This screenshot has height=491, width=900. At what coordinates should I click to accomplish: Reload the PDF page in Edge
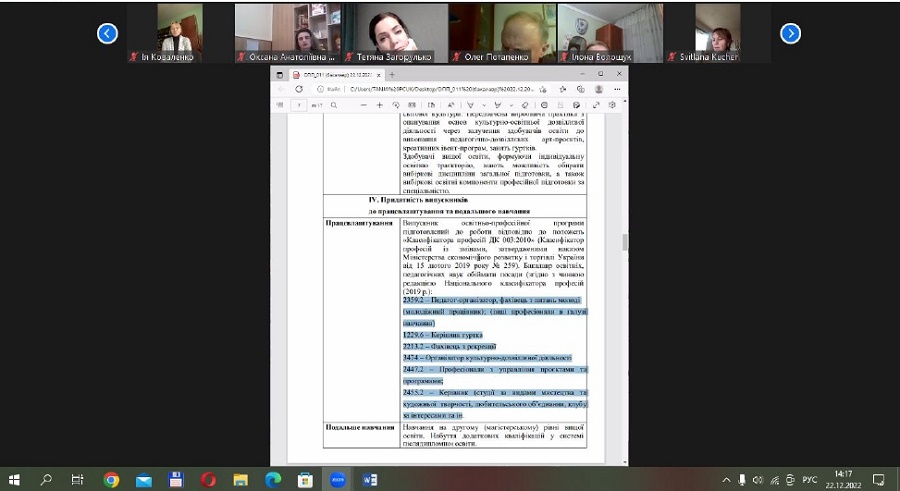click(298, 89)
